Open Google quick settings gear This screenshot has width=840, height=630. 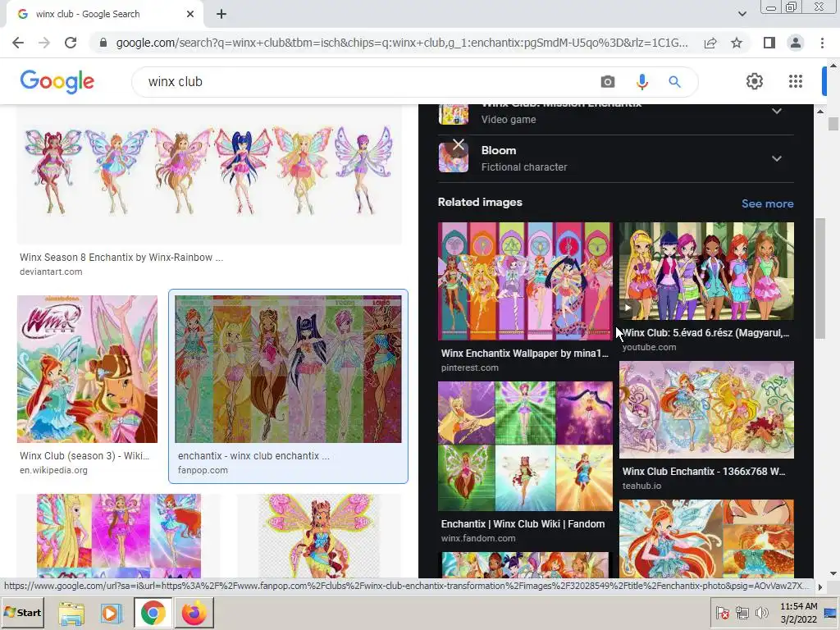(755, 81)
